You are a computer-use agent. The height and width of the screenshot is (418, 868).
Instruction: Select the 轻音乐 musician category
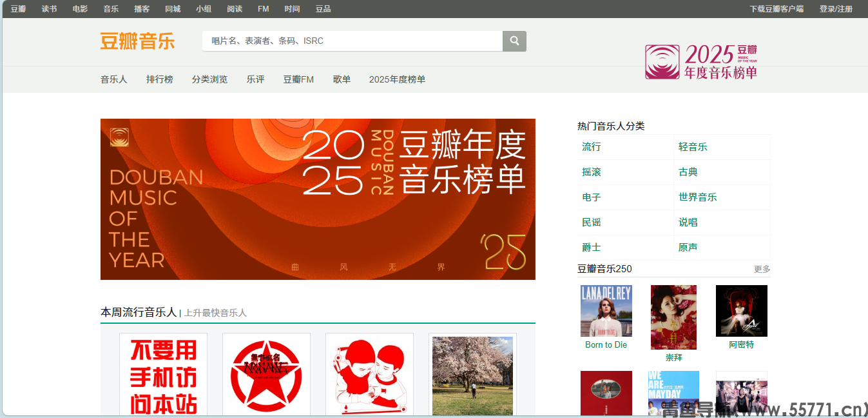693,147
